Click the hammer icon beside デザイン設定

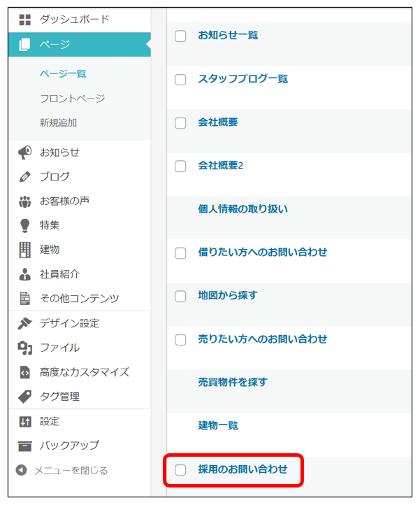click(x=24, y=323)
